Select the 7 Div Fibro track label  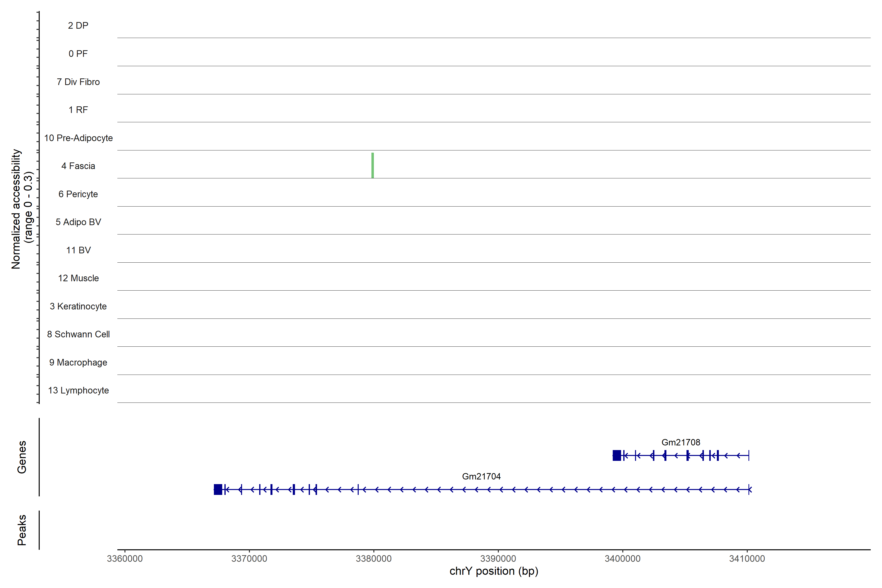[x=78, y=82]
